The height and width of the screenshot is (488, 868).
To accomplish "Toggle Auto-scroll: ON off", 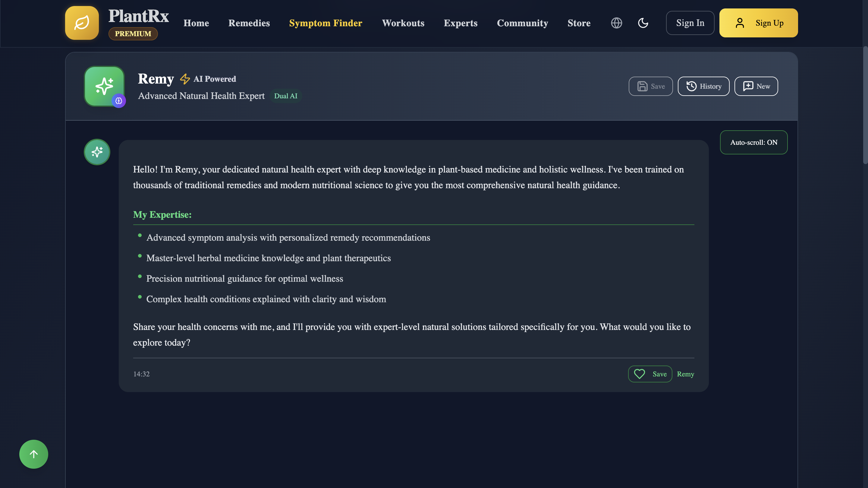I will click(x=754, y=142).
